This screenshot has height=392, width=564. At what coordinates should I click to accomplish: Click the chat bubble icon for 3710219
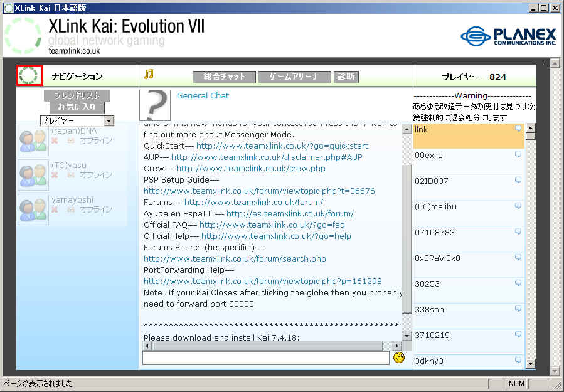tap(518, 334)
